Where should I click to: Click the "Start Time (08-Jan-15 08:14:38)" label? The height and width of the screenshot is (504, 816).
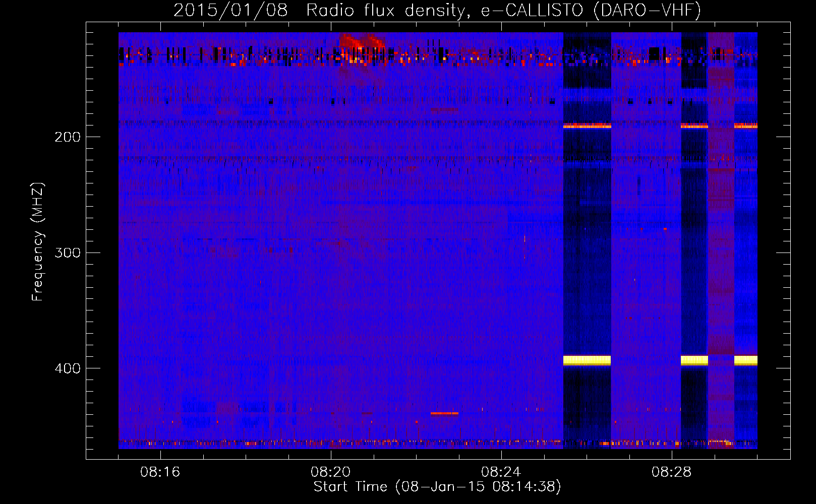437,487
